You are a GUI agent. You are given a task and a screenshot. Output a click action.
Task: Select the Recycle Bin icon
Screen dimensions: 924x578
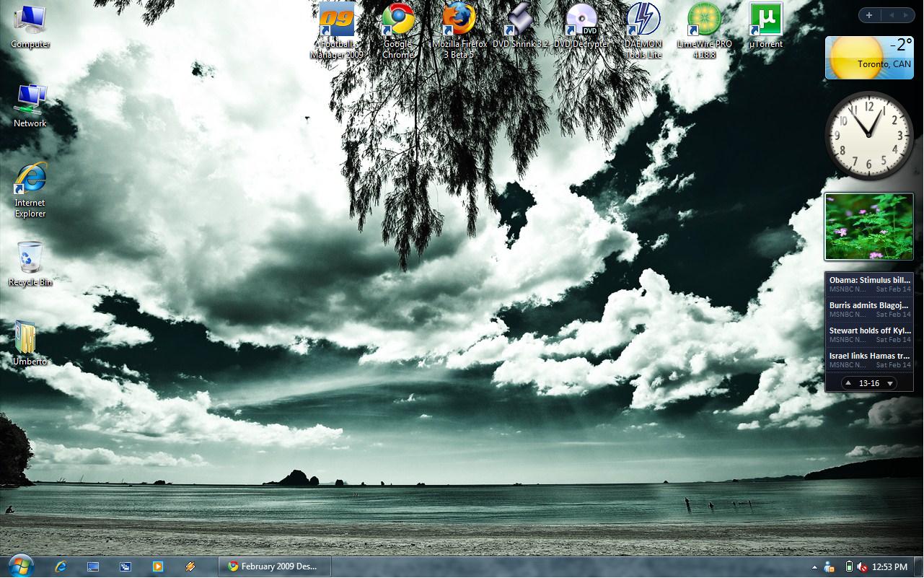pos(30,258)
